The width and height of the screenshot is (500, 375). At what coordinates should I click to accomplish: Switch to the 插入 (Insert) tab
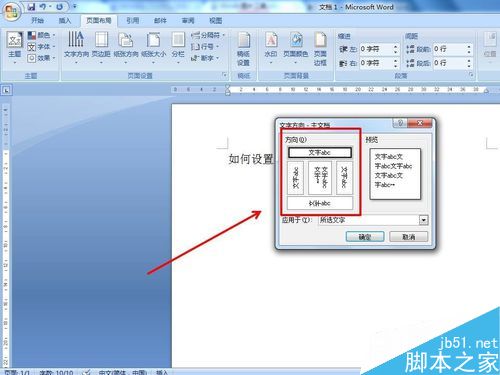click(65, 21)
